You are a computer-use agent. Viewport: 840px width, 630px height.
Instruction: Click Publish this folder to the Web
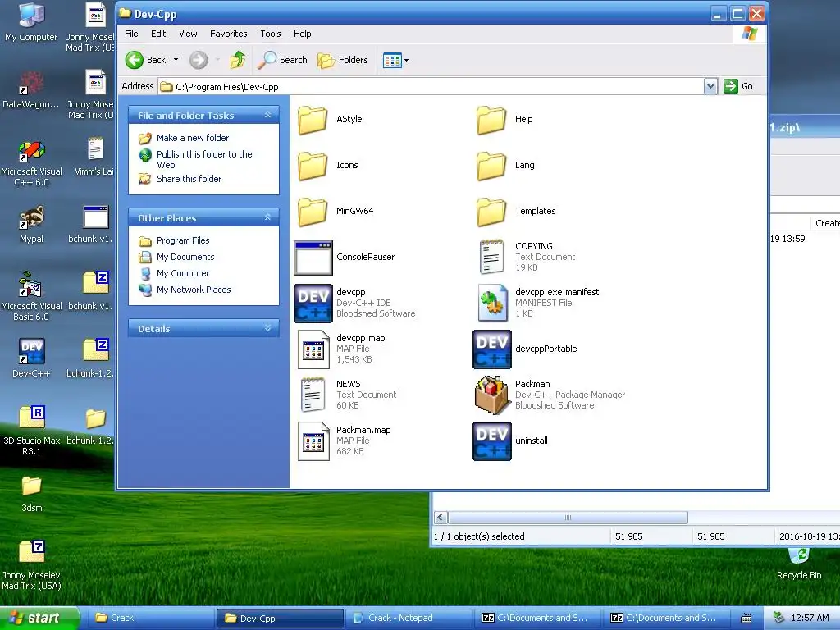[204, 160]
